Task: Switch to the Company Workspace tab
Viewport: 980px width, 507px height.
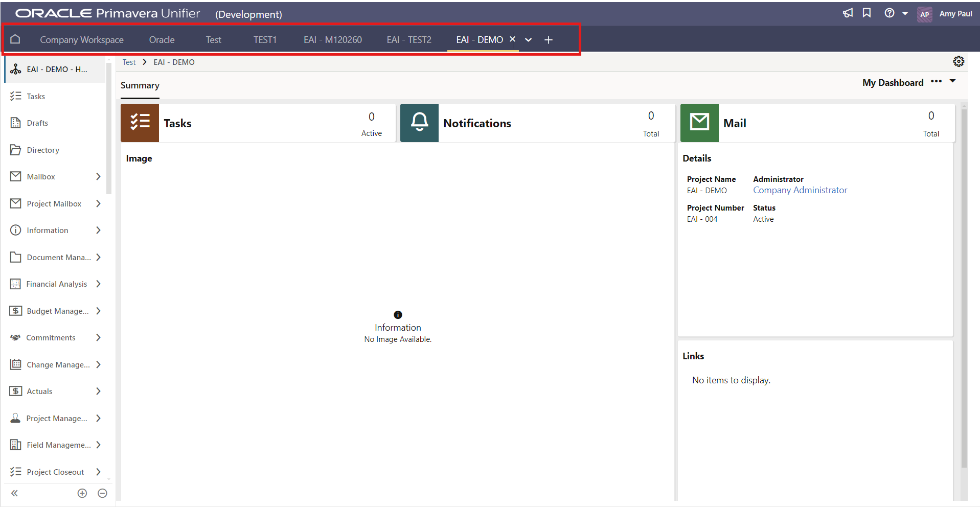Action: [82, 40]
